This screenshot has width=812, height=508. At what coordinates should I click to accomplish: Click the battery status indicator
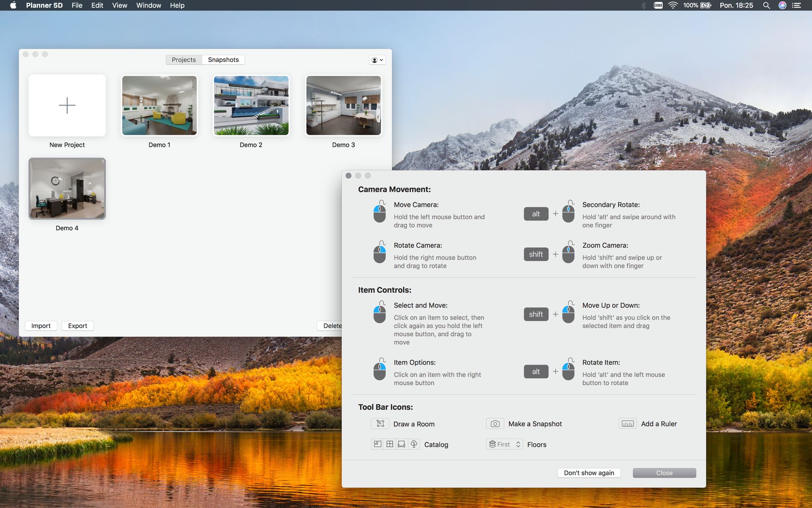click(x=697, y=5)
